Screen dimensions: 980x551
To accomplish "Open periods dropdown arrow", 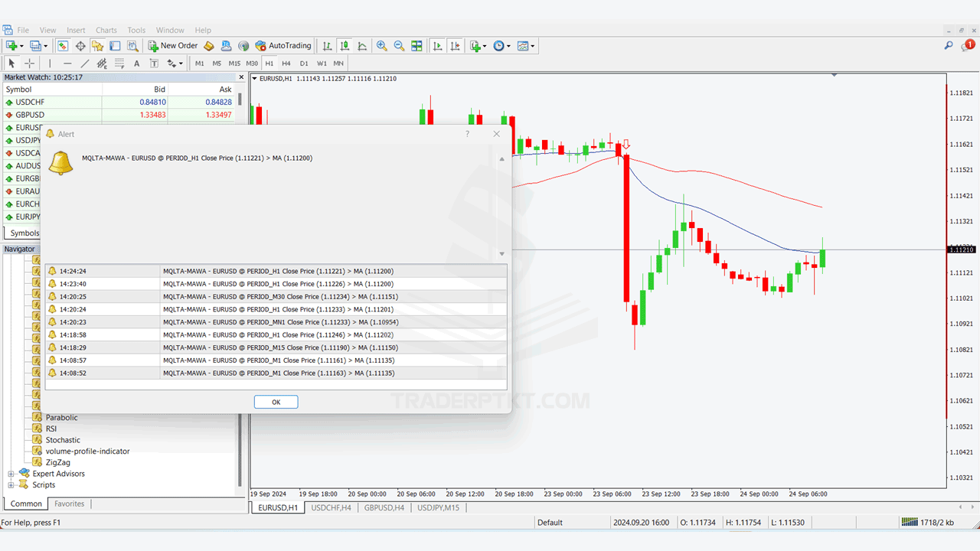I will 508,46.
